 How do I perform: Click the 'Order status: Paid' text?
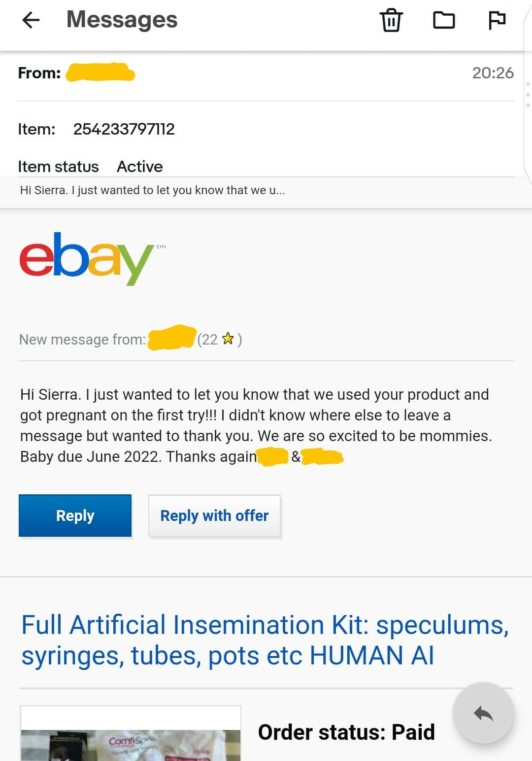coord(346,732)
